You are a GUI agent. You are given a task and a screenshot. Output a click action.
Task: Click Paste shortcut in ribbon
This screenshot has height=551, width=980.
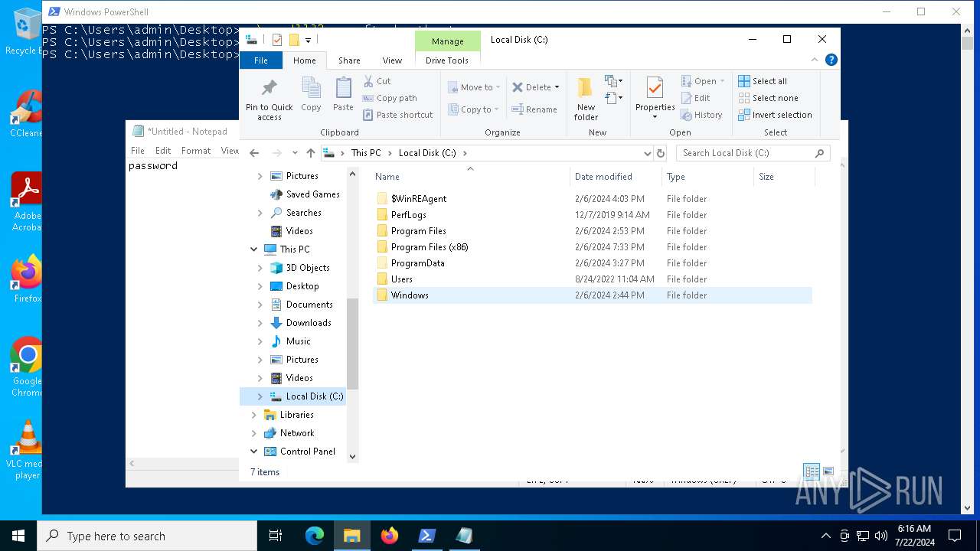click(398, 115)
